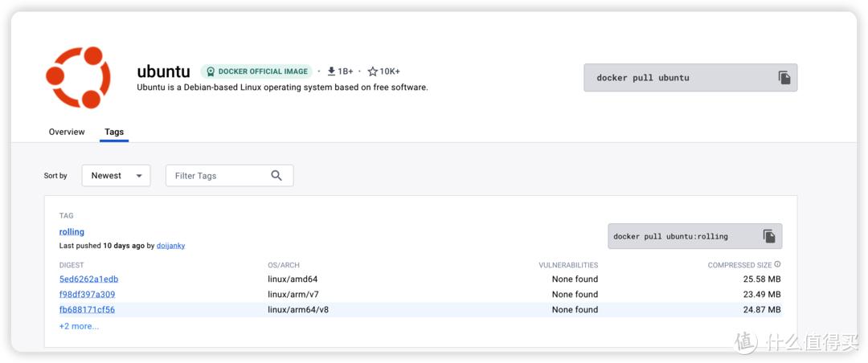This screenshot has width=868, height=363.
Task: Click the linux/arm64/v8 architecture cell
Action: [x=298, y=309]
